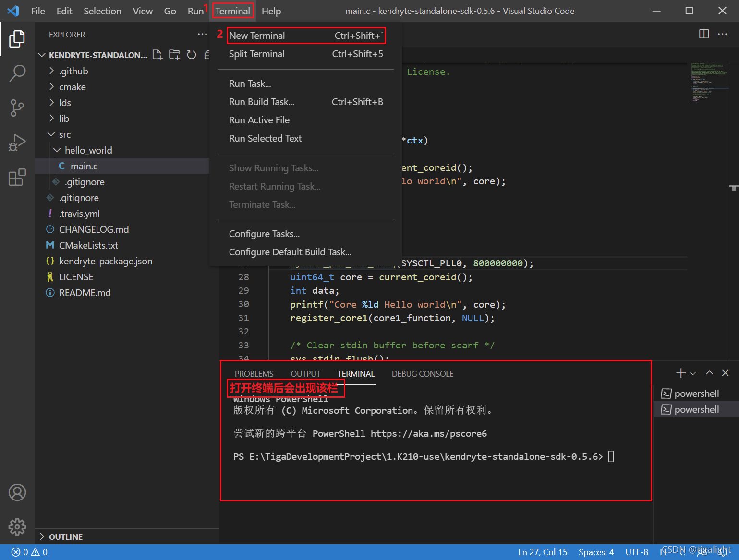Open the Search view in activity bar
This screenshot has height=560, width=739.
[17, 73]
